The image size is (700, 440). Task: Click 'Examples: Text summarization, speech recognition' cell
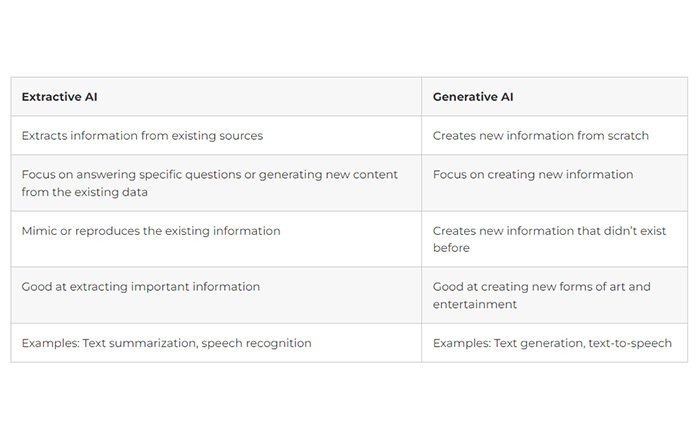tap(166, 343)
